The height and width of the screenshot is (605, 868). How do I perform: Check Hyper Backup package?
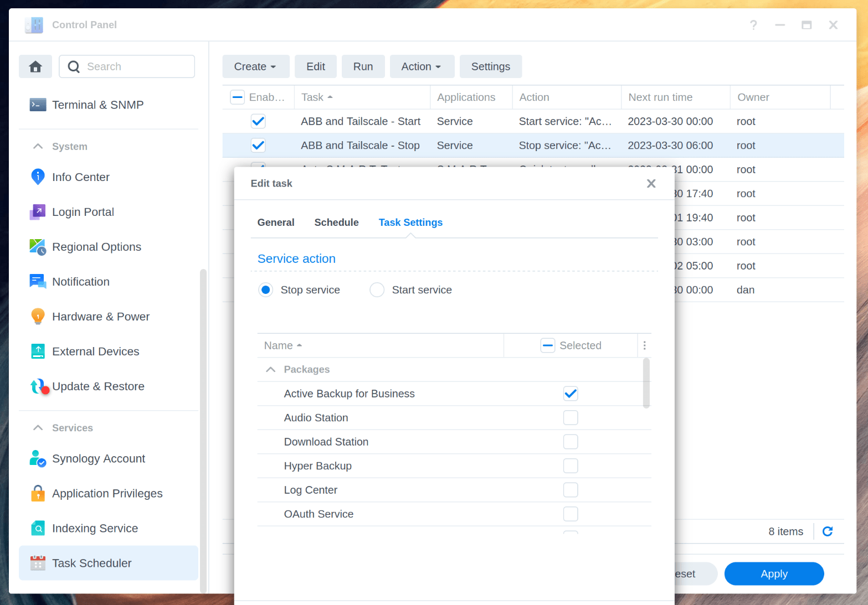571,466
